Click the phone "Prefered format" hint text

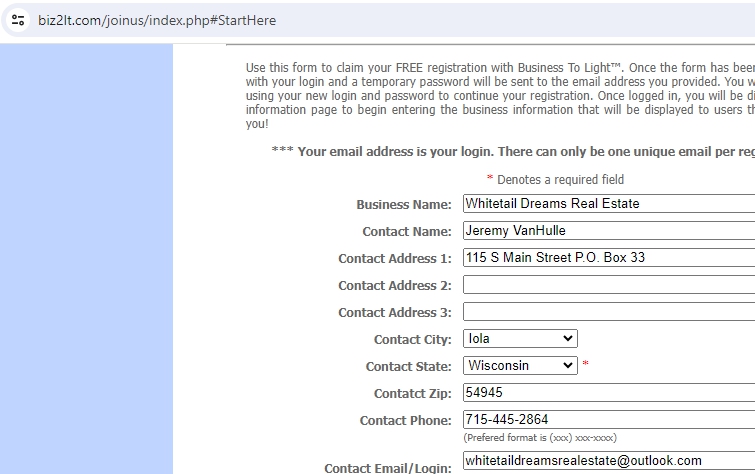coord(540,438)
